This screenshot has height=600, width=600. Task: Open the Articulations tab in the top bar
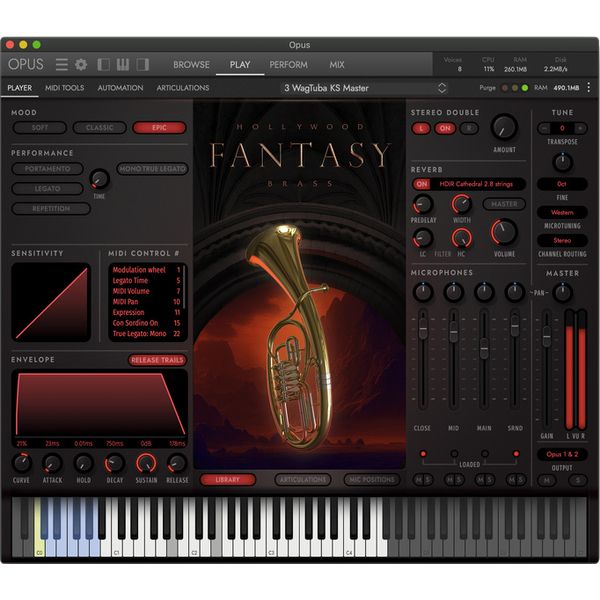coord(183,88)
